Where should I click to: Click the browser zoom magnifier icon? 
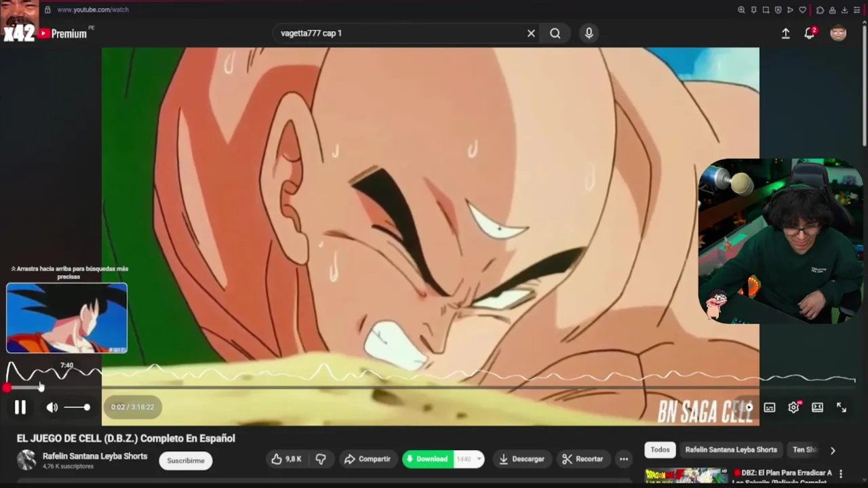(741, 10)
